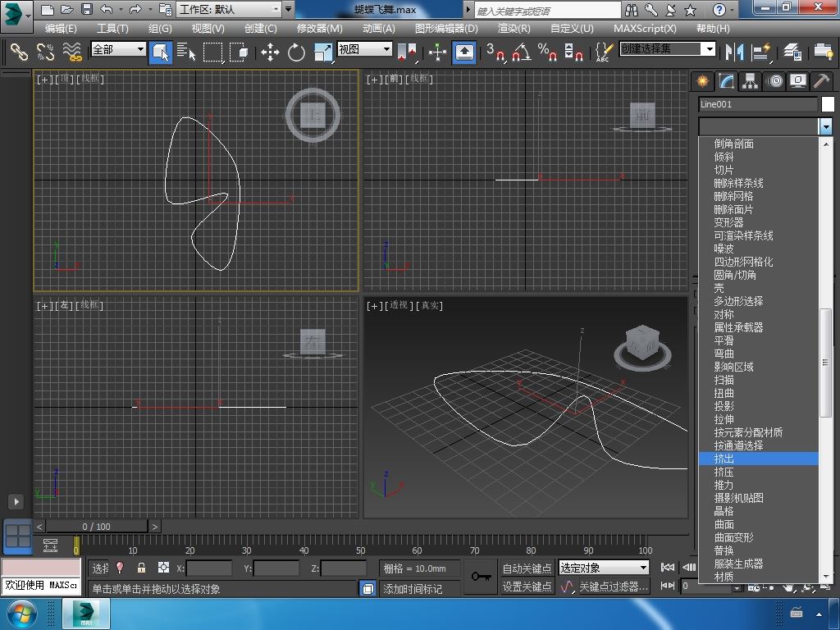Click the 0 / 100 time slider
The image size is (840, 630).
click(97, 527)
